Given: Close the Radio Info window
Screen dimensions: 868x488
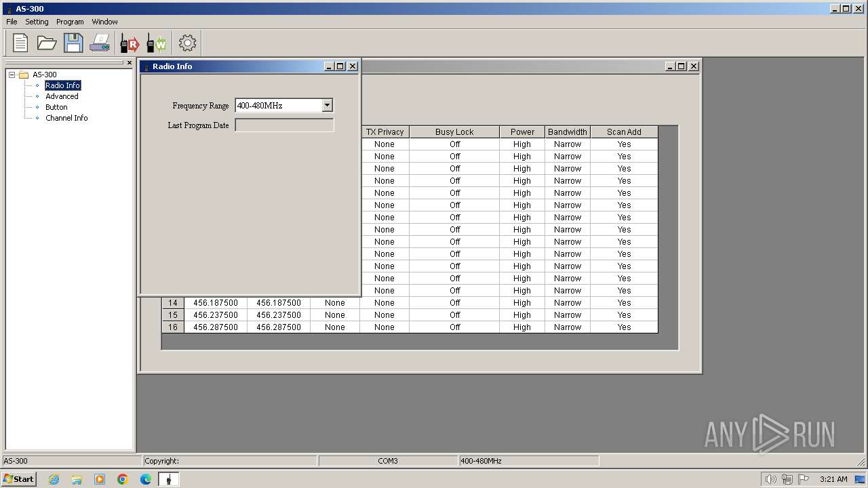Looking at the screenshot, I should click(353, 66).
